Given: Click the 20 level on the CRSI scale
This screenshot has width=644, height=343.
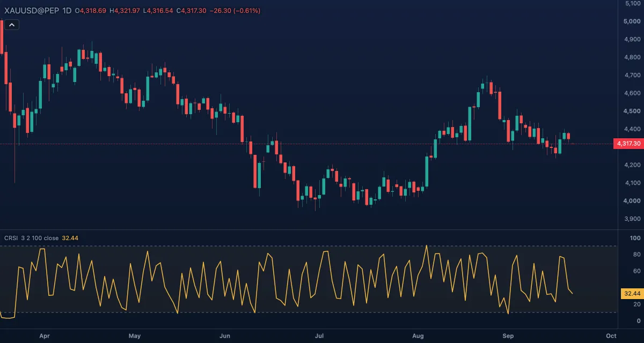Looking at the screenshot, I should pyautogui.click(x=636, y=304).
